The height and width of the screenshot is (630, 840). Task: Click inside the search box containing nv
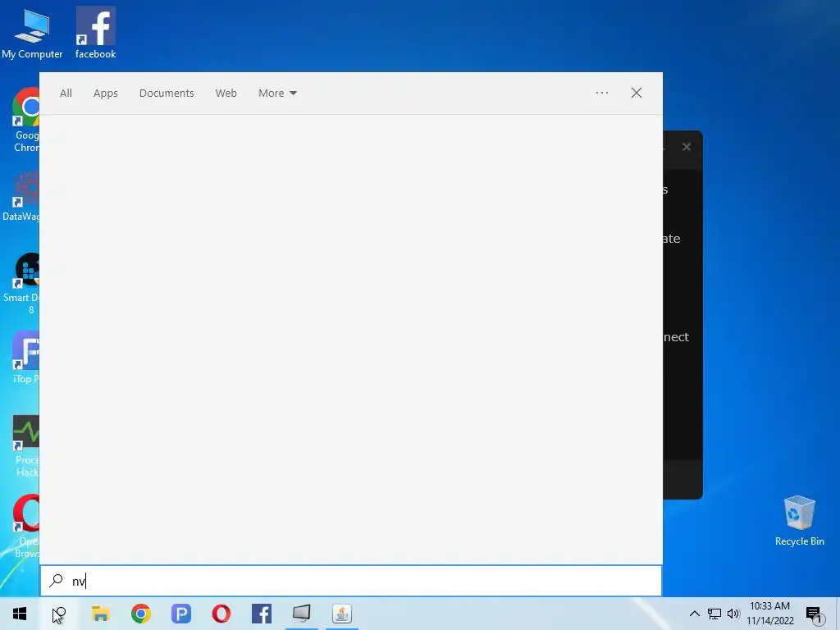click(351, 581)
